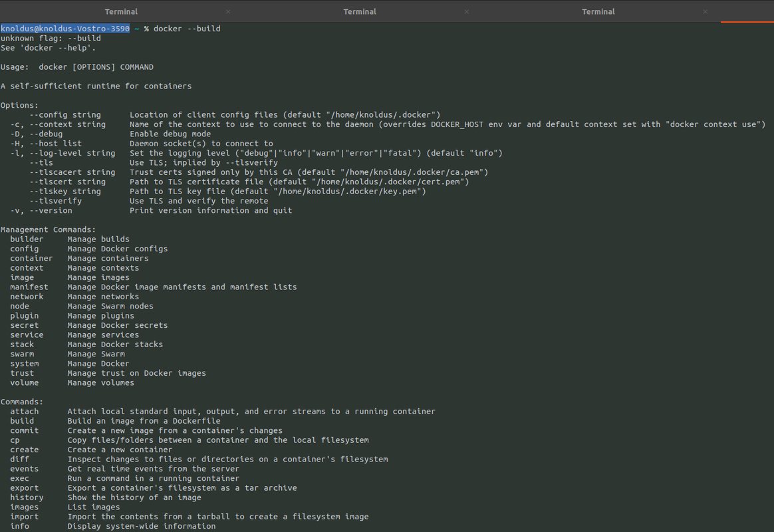Click 'Manage contexts' description
This screenshot has width=774, height=532.
click(103, 268)
